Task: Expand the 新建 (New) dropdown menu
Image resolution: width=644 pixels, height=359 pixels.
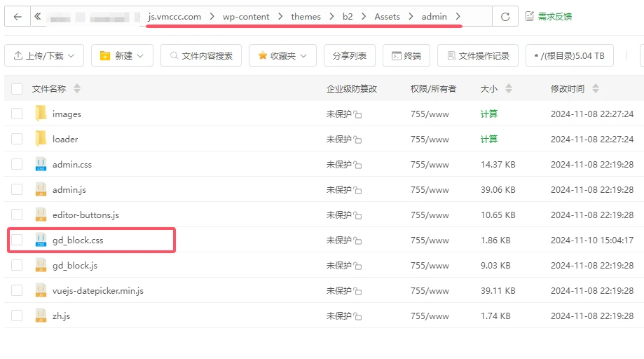Action: pyautogui.click(x=122, y=55)
